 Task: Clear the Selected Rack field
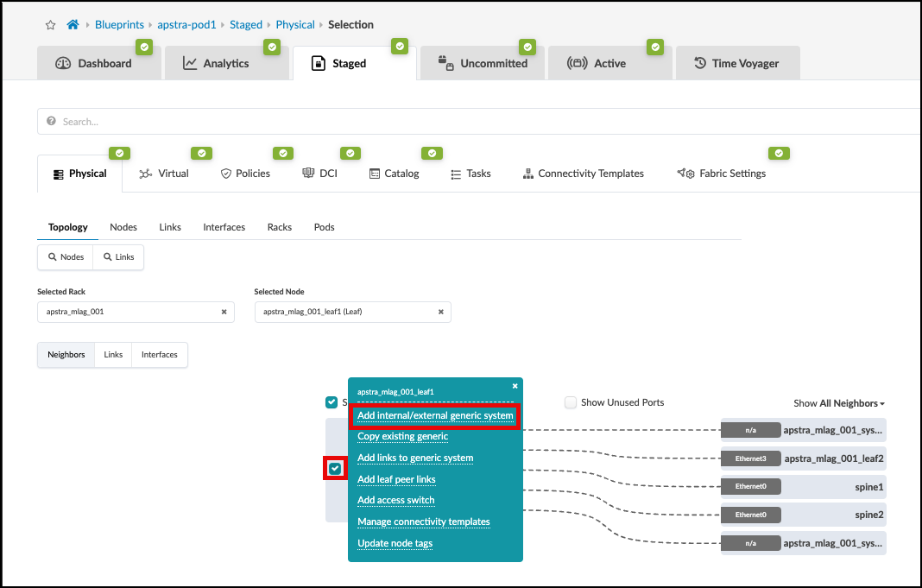(x=224, y=312)
